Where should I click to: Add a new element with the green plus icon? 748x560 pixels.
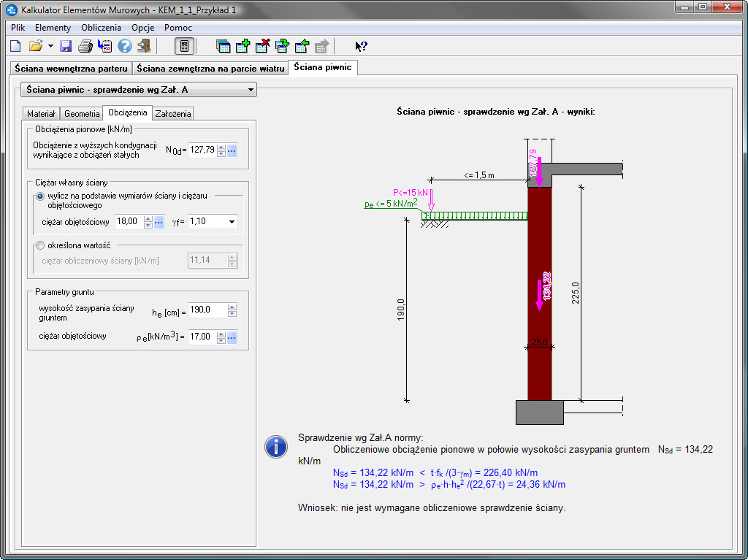pos(243,46)
